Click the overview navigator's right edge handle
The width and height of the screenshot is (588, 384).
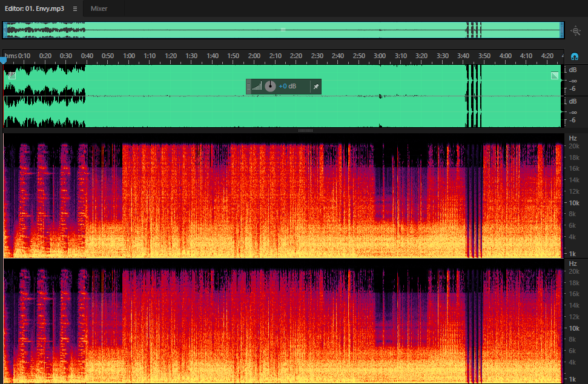coord(562,30)
